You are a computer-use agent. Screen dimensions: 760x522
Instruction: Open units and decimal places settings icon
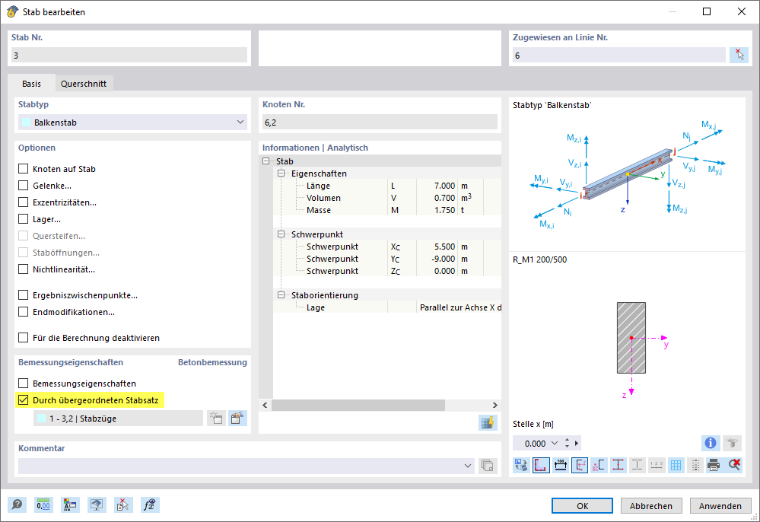coord(44,505)
